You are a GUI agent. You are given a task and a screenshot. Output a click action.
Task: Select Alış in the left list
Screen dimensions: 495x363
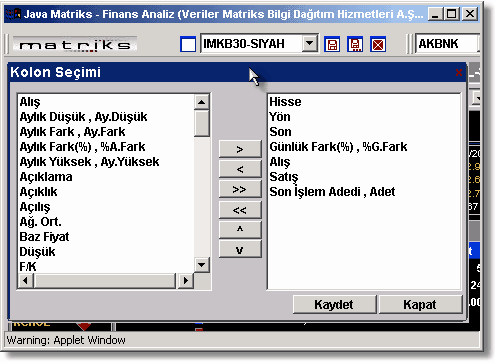coord(30,102)
